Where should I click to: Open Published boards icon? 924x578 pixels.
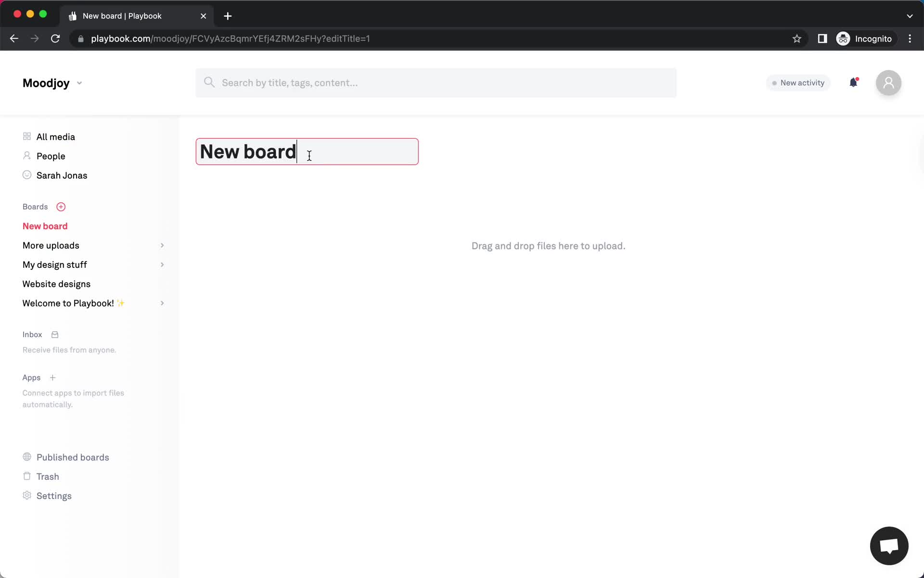[26, 458]
